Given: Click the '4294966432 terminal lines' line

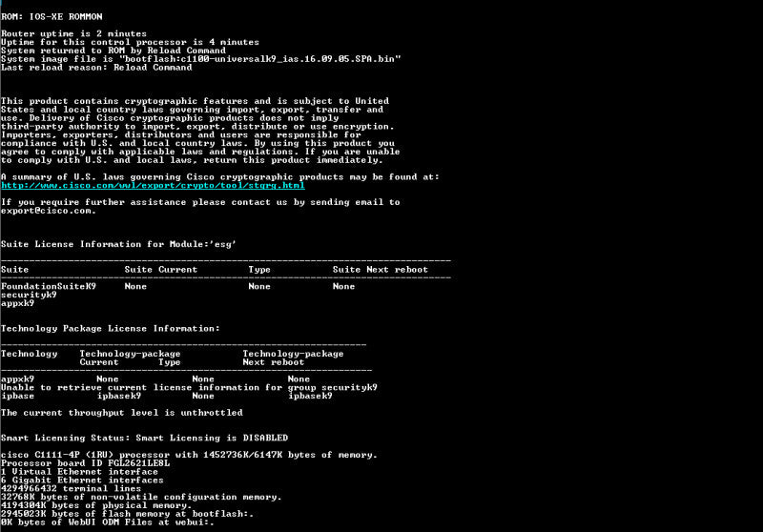Looking at the screenshot, I should (x=71, y=488).
